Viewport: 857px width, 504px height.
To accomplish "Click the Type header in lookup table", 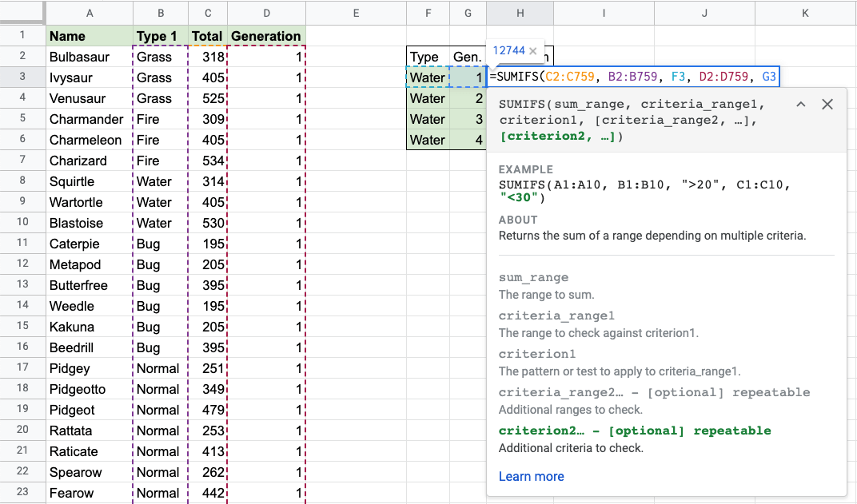I will pos(427,57).
